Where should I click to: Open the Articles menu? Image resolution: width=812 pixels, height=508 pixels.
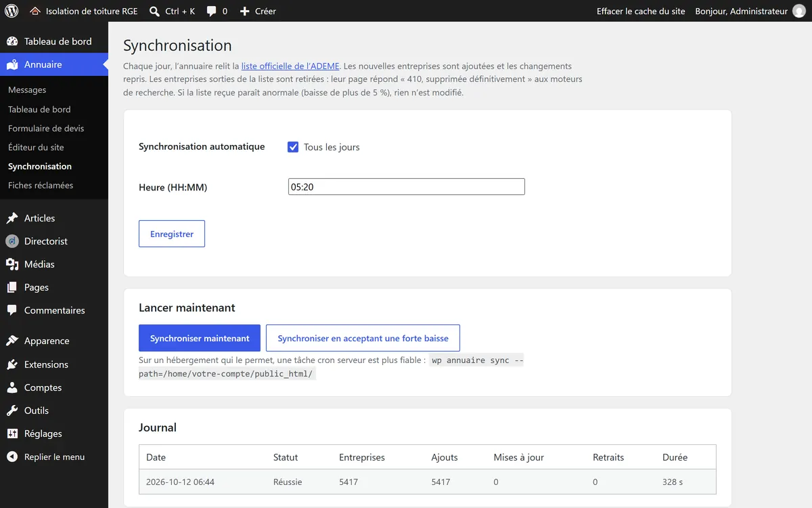[39, 218]
